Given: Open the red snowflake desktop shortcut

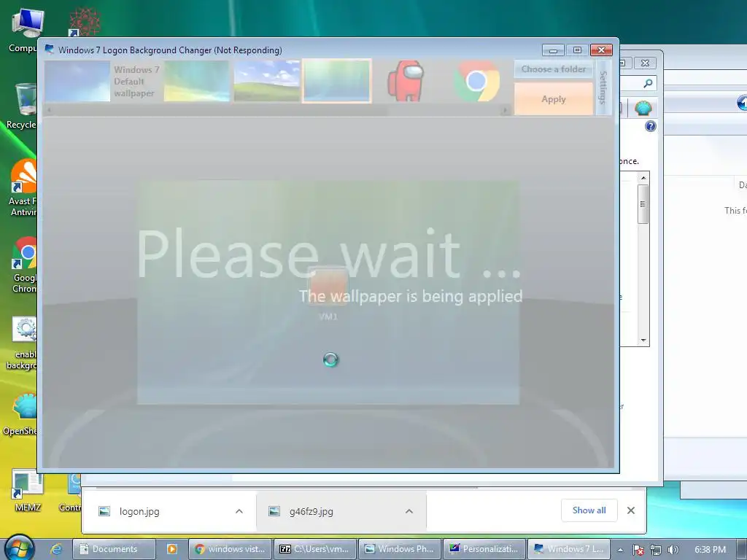Looking at the screenshot, I should [85, 21].
